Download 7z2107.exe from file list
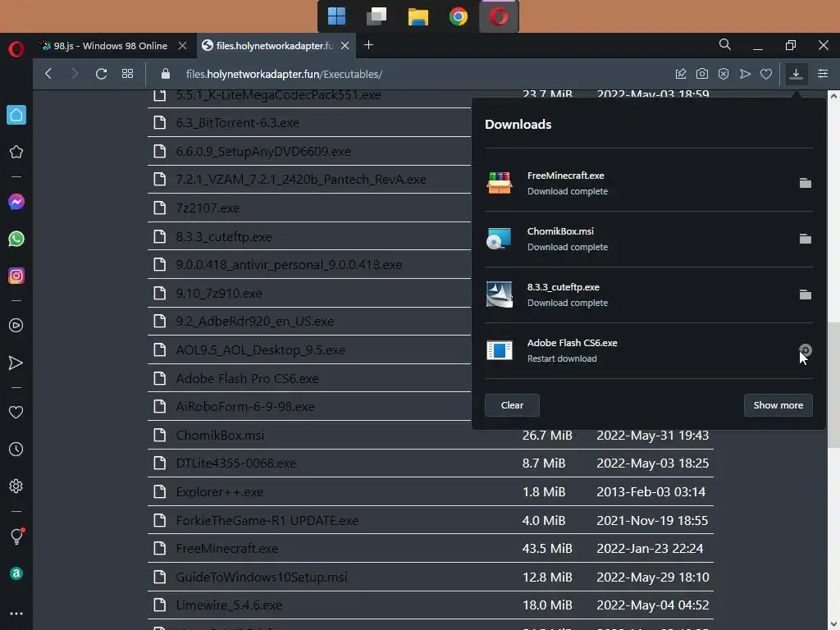 pos(208,208)
